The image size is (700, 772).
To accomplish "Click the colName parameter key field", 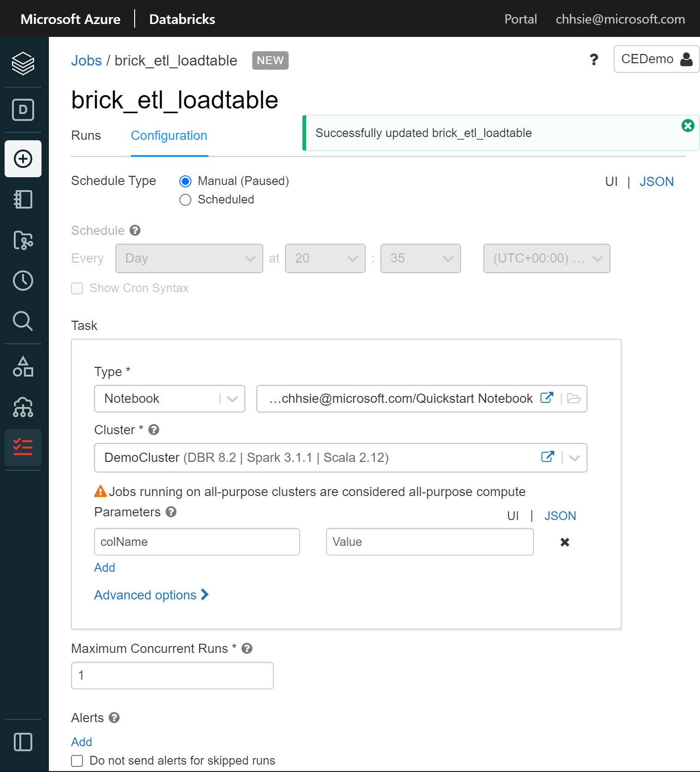I will point(197,542).
